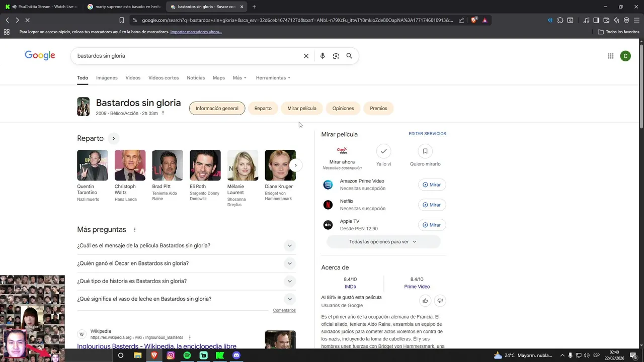Select the 'Opiniones' chip
This screenshot has height=362, width=644.
pyautogui.click(x=343, y=108)
